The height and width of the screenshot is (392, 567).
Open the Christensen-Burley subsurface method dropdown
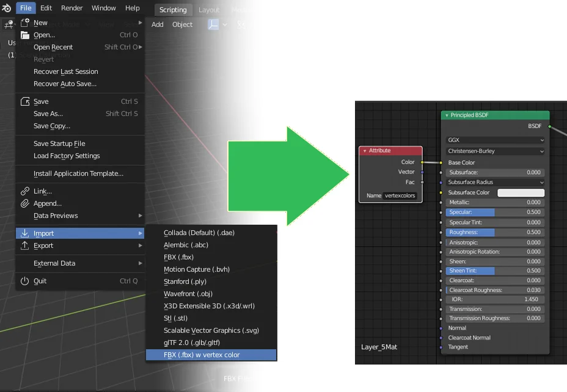[x=495, y=151]
